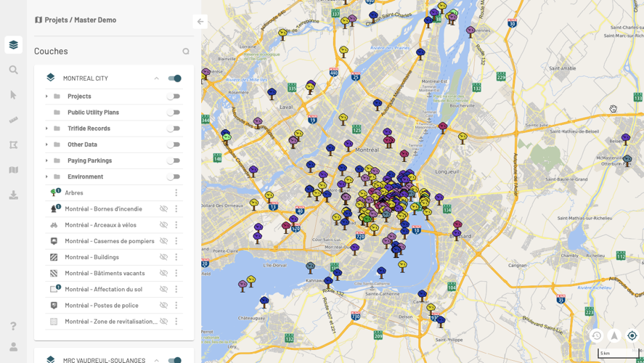
Task: Open options menu for Arbres layer
Action: 176,193
